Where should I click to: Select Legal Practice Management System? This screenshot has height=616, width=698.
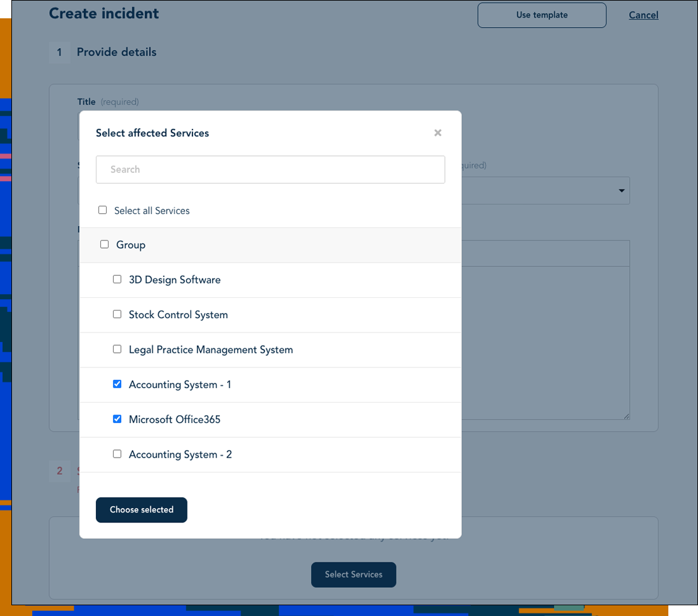117,349
